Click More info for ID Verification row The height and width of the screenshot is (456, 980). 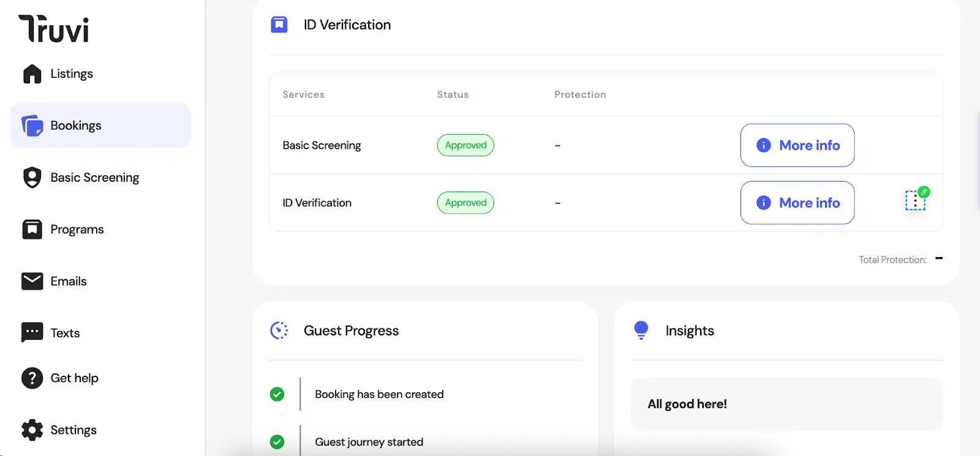coord(797,203)
